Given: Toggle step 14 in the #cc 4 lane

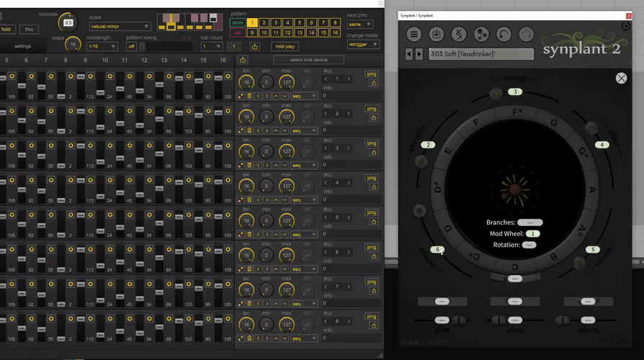Looking at the screenshot, I should [189, 180].
